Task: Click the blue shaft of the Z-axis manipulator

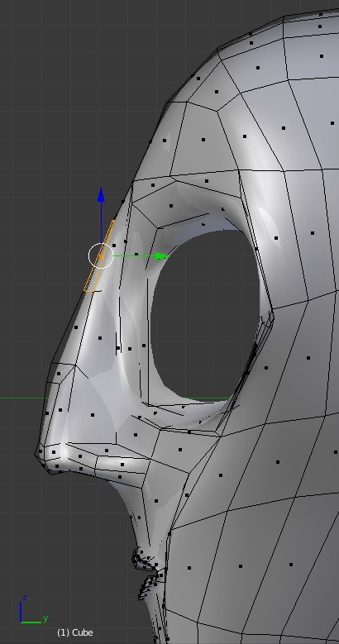Action: coord(101,224)
